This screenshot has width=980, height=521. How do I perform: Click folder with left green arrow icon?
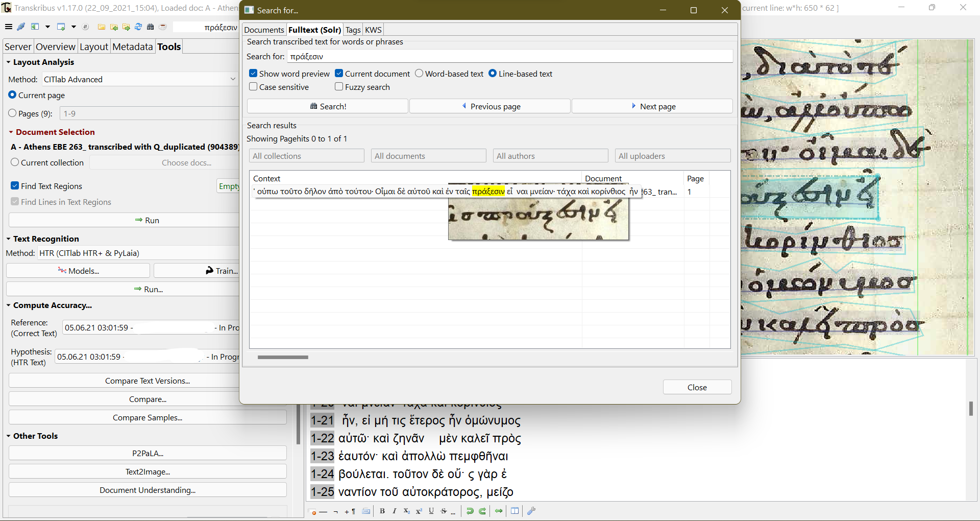point(113,27)
